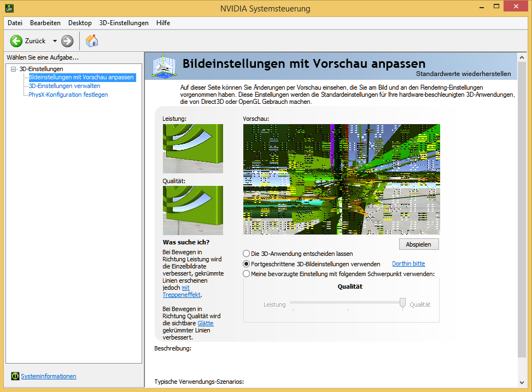
Task: Click the Leistung end of the slider track
Action: [294, 302]
